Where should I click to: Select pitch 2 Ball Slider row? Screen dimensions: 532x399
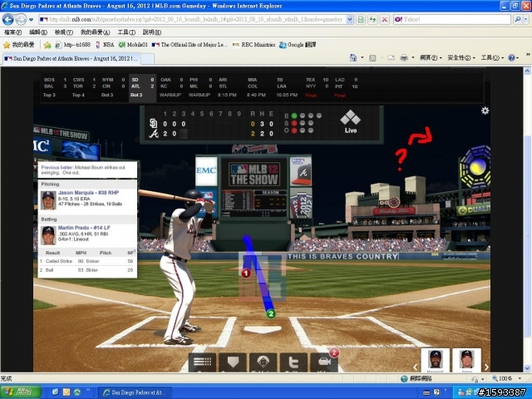click(87, 270)
